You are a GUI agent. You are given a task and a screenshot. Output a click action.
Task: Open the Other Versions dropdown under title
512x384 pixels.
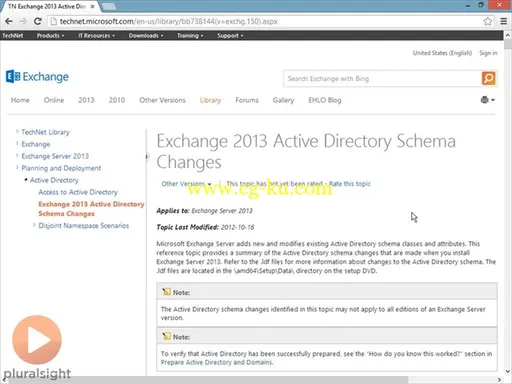(186, 184)
